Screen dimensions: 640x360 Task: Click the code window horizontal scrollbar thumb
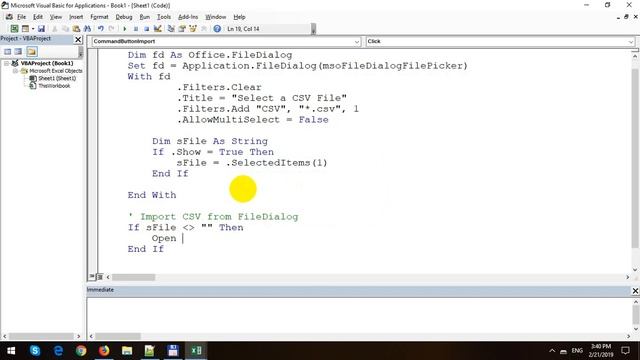click(133, 277)
